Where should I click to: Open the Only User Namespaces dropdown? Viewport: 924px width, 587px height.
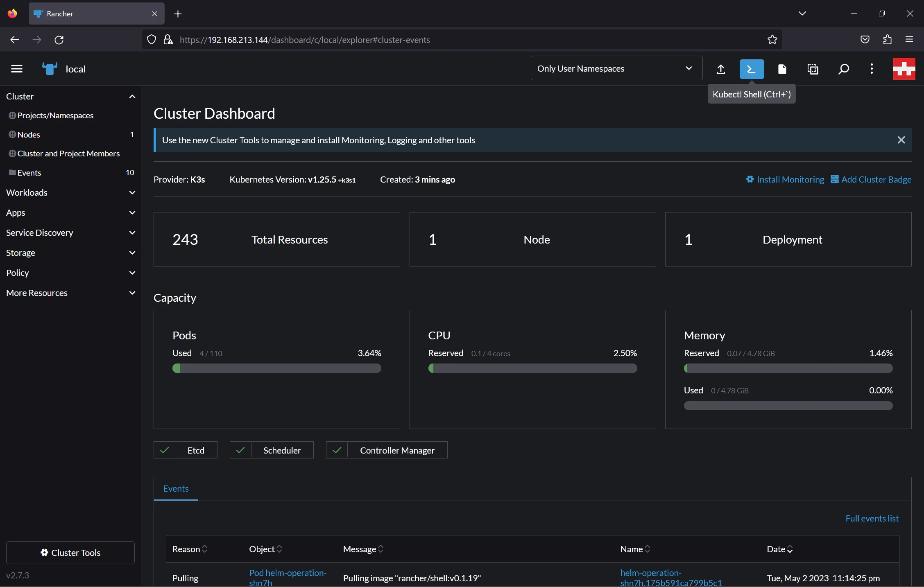tap(616, 68)
